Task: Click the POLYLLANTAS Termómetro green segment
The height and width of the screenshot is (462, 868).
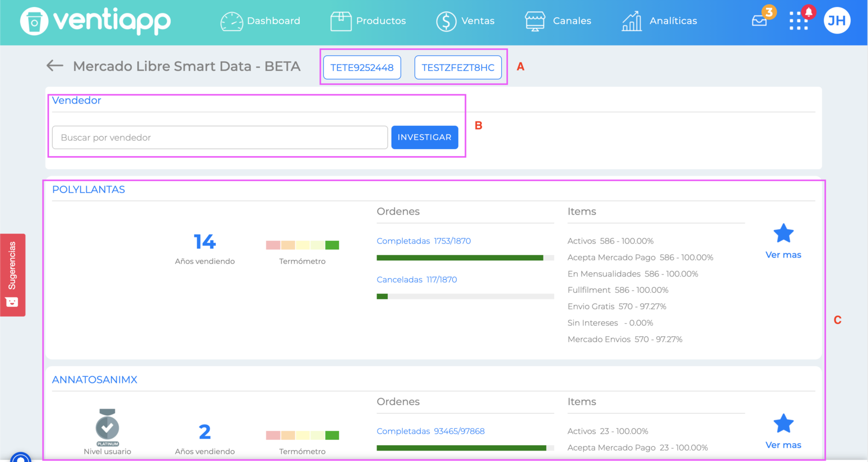Action: click(x=332, y=245)
